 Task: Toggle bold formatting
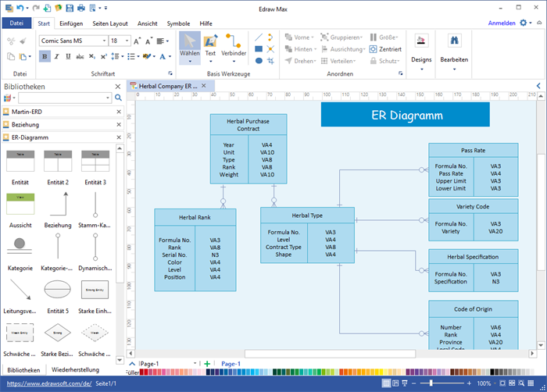click(x=45, y=56)
